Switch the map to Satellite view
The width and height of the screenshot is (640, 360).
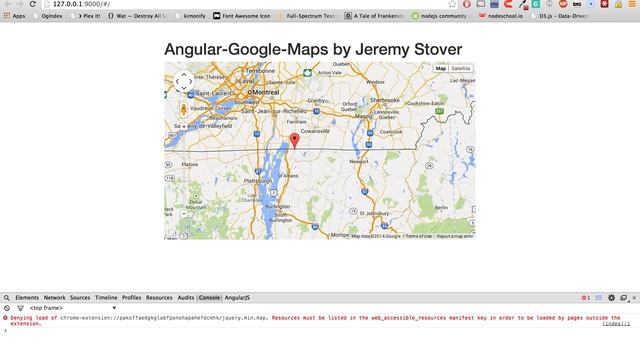[460, 69]
